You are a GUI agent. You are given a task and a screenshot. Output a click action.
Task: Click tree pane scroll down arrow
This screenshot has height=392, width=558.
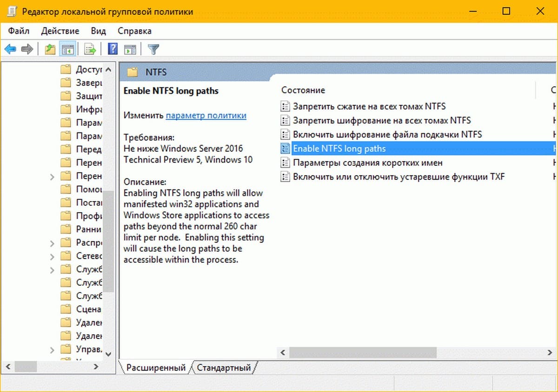(108, 354)
